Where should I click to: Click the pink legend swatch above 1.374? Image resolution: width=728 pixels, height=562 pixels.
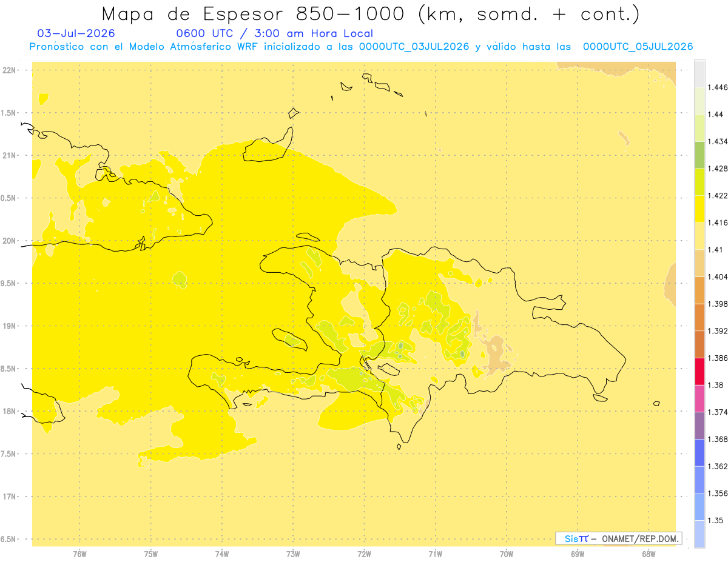point(699,398)
